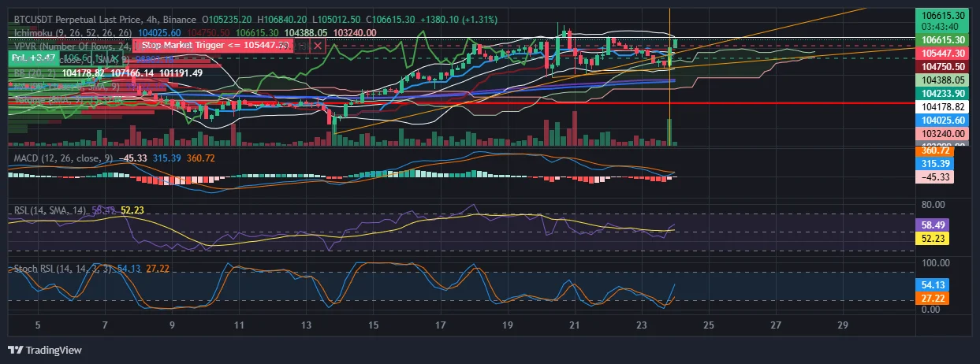Click the pink 103240.00 price label
980x364 pixels.
943,134
